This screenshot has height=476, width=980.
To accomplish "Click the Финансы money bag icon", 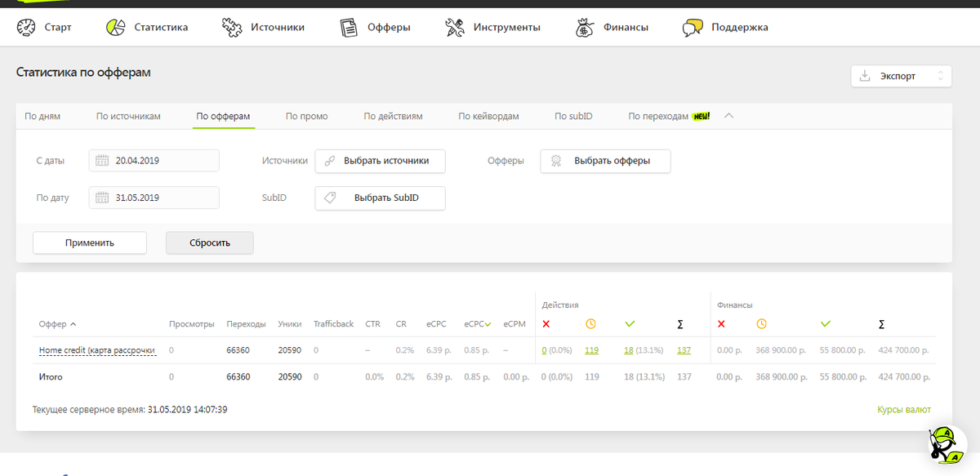I will [585, 28].
